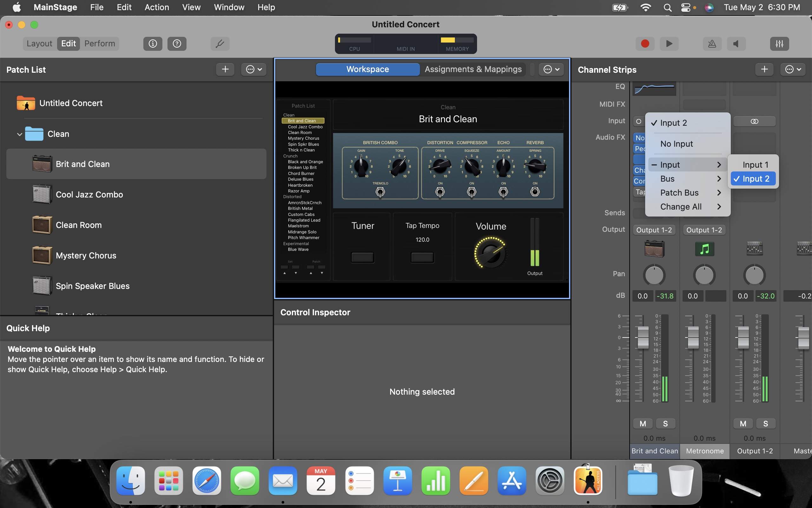Image resolution: width=812 pixels, height=508 pixels.
Task: Click the Clean Room amp icon
Action: [x=42, y=225]
